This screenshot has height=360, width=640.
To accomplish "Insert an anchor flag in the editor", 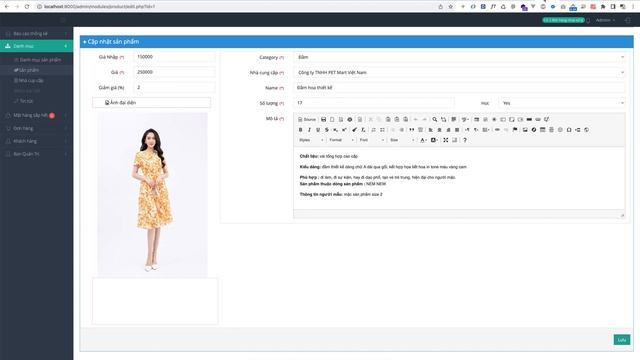I will (515, 130).
